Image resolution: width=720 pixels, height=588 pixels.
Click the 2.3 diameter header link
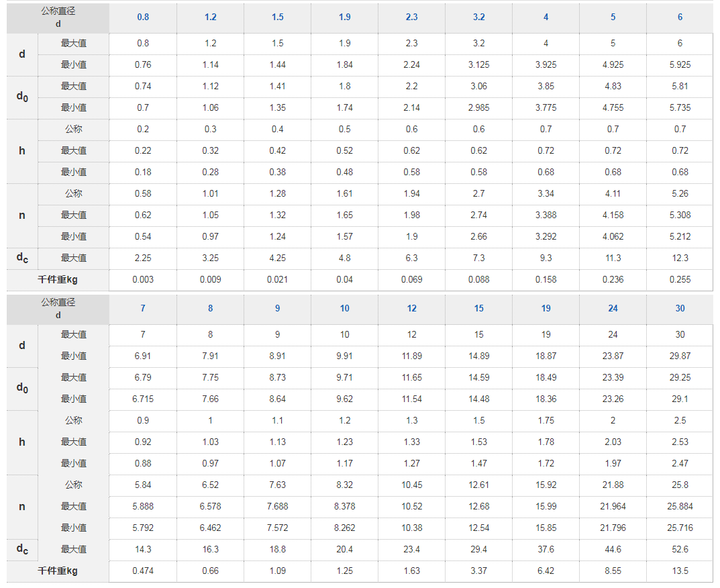(x=411, y=17)
